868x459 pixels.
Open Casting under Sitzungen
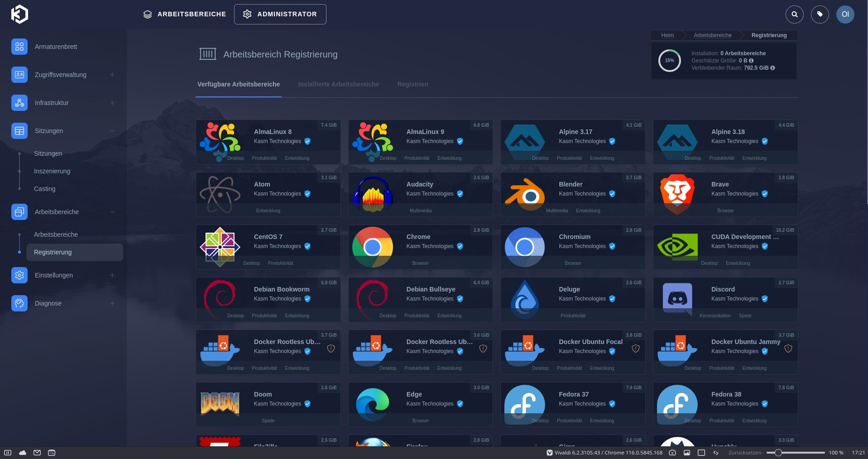point(45,189)
